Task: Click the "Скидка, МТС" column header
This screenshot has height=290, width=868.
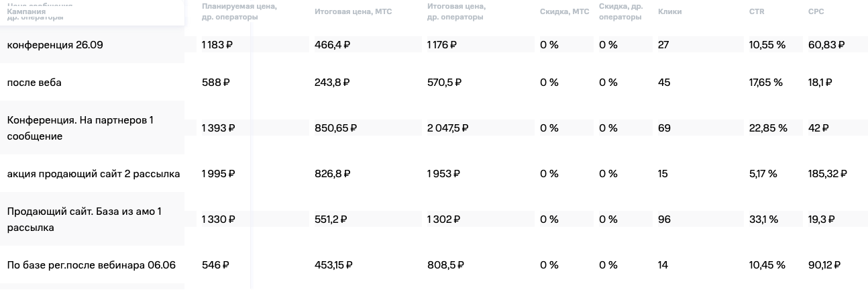Action: coord(564,11)
